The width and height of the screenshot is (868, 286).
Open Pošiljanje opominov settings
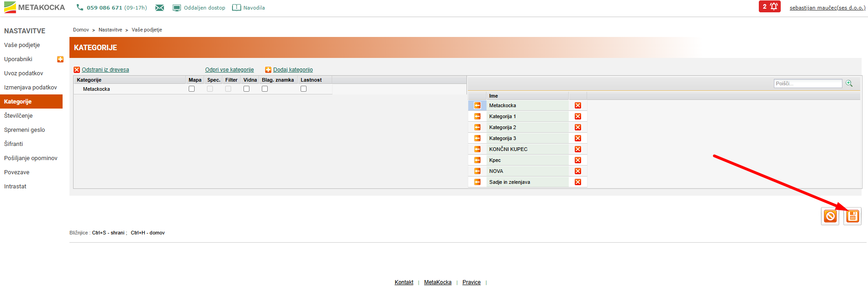tap(31, 158)
